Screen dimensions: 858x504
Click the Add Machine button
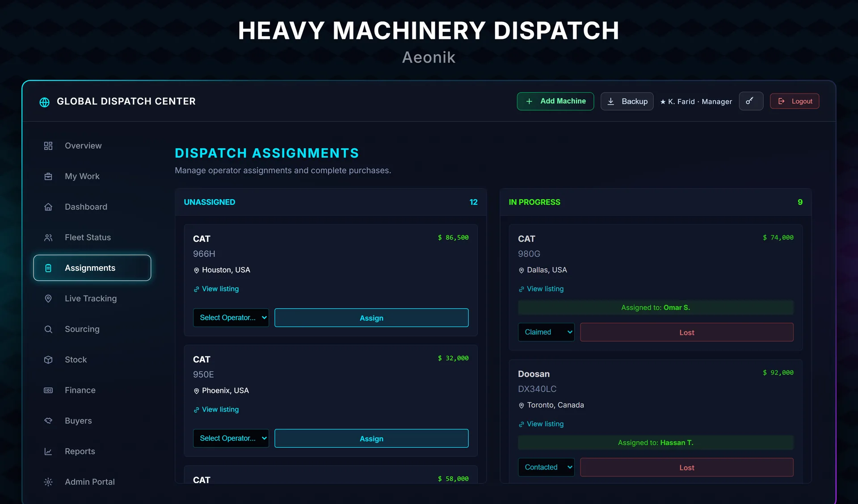pyautogui.click(x=555, y=101)
